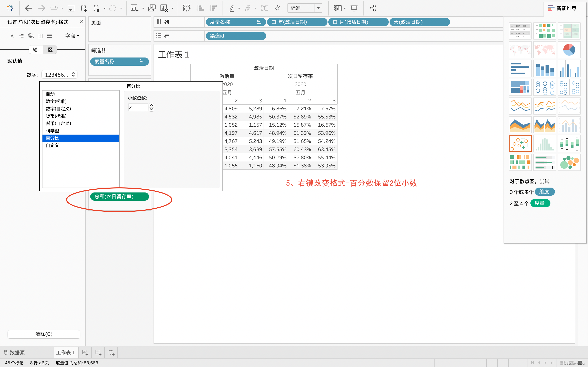The height and width of the screenshot is (367, 588).
Task: Click the share icon in toolbar
Action: pyautogui.click(x=372, y=8)
